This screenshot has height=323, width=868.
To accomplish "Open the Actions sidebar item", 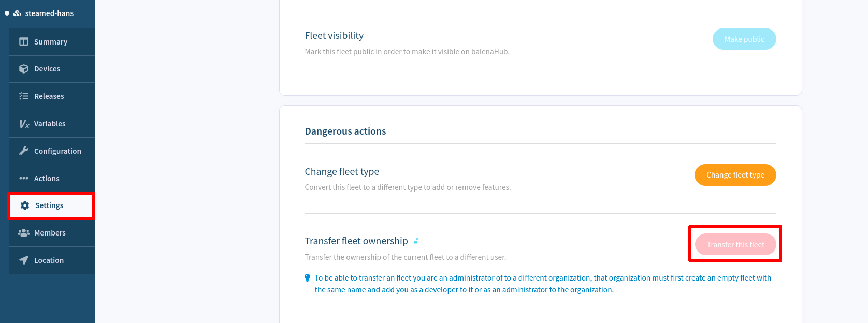I will pos(47,179).
